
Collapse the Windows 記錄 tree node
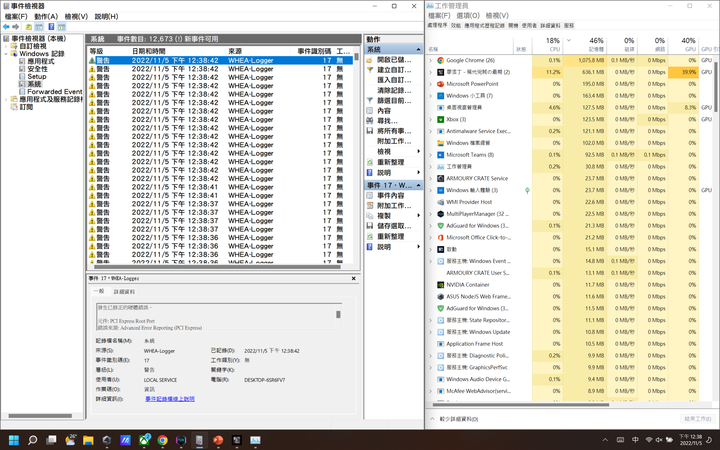pyautogui.click(x=6, y=54)
